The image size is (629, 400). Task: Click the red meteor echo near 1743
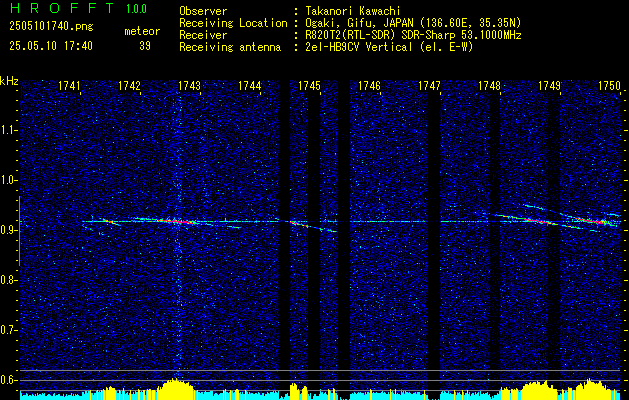point(177,221)
